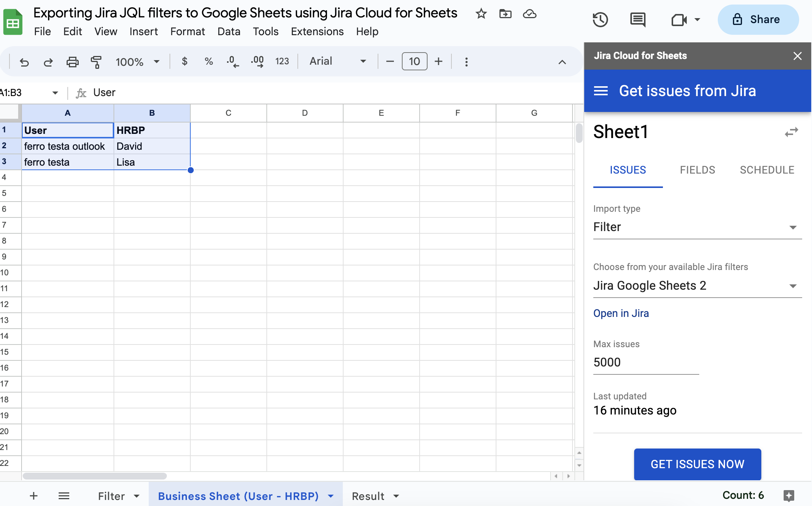Switch to the FIELDS tab
Screen dimensions: 812x506
[697, 170]
